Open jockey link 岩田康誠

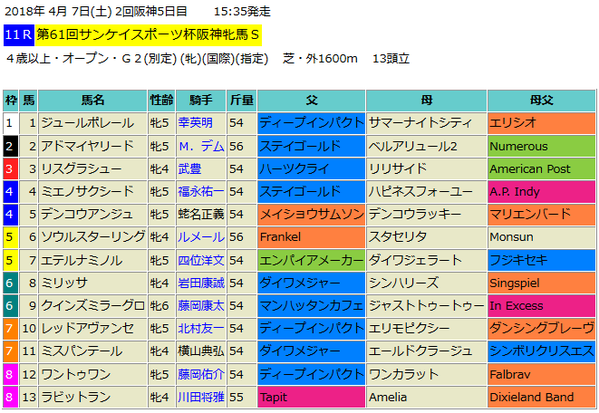[201, 283]
